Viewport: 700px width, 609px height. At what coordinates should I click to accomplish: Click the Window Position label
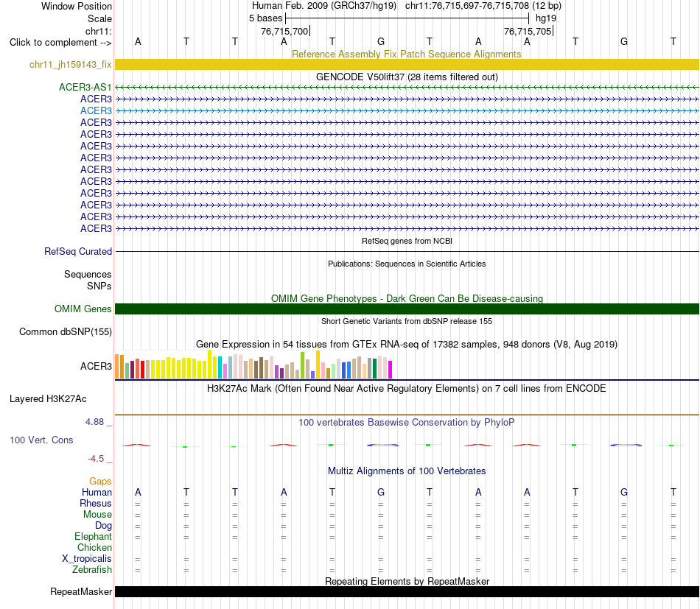pyautogui.click(x=77, y=6)
